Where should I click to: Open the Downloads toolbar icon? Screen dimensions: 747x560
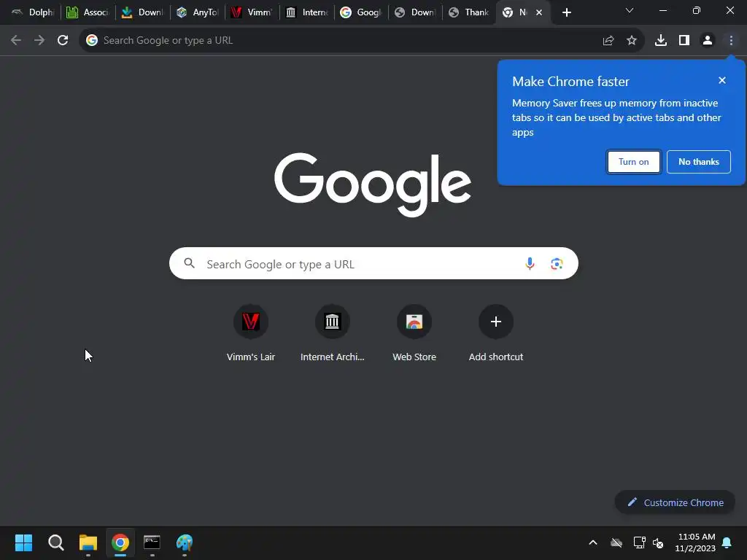(x=661, y=41)
